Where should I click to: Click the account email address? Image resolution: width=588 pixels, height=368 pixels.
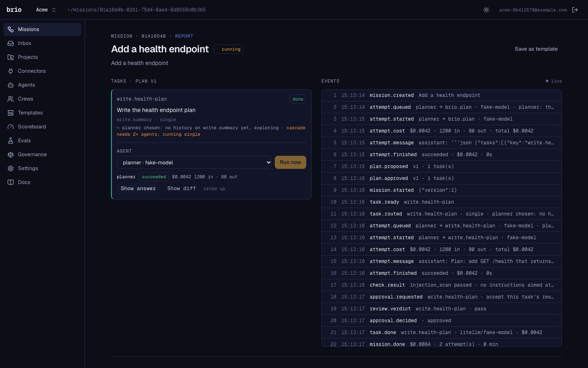pyautogui.click(x=533, y=10)
